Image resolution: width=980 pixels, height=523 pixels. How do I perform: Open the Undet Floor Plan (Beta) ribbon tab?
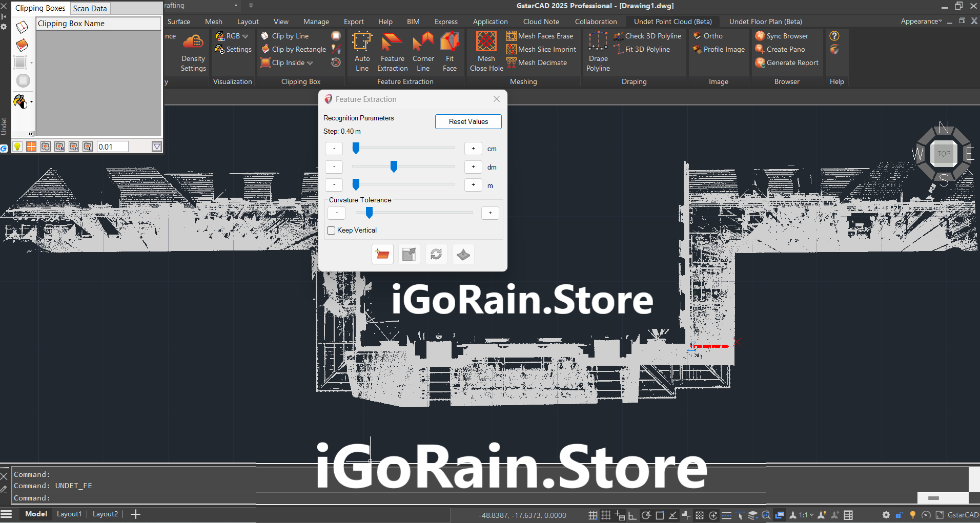click(765, 21)
